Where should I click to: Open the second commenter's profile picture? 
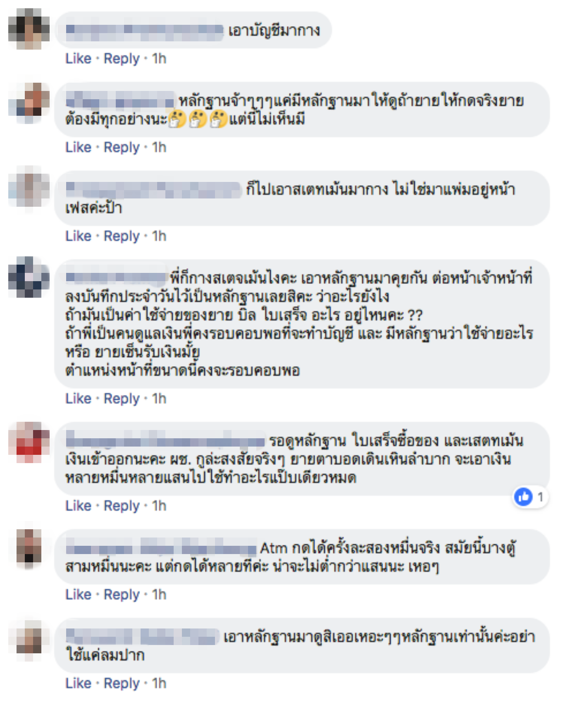(29, 103)
